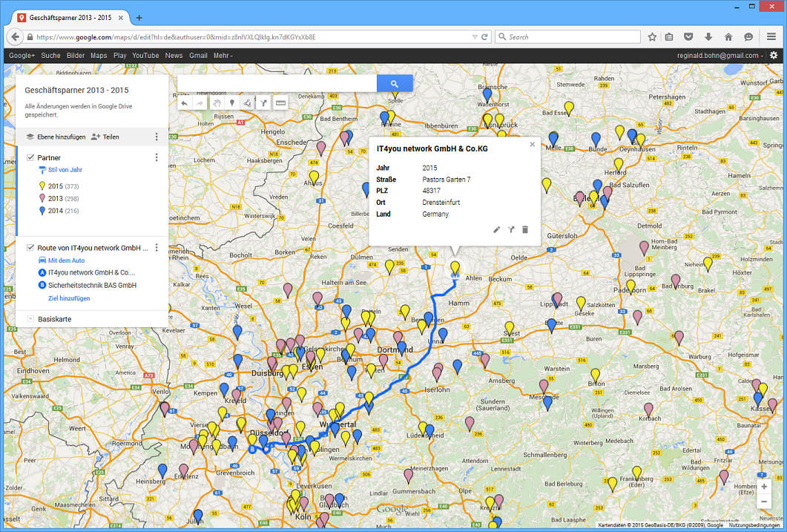
Task: Open the route layer three-dot menu
Action: (x=157, y=248)
